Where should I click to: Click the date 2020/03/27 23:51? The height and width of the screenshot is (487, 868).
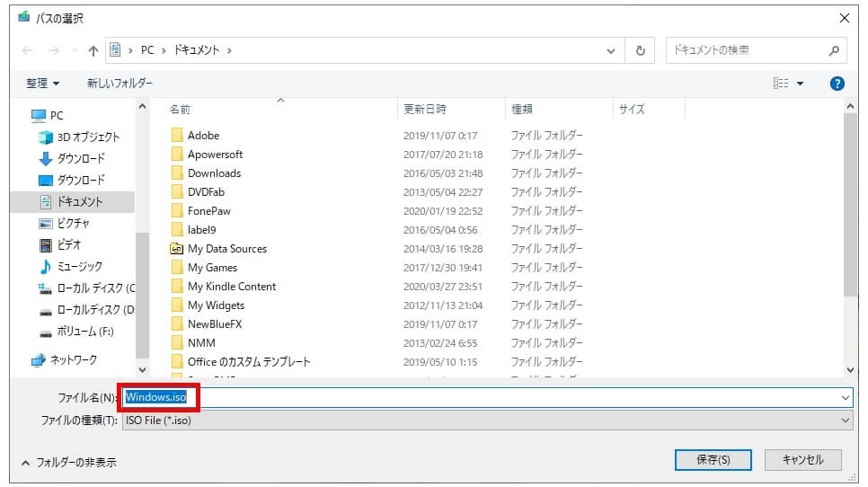tap(443, 287)
